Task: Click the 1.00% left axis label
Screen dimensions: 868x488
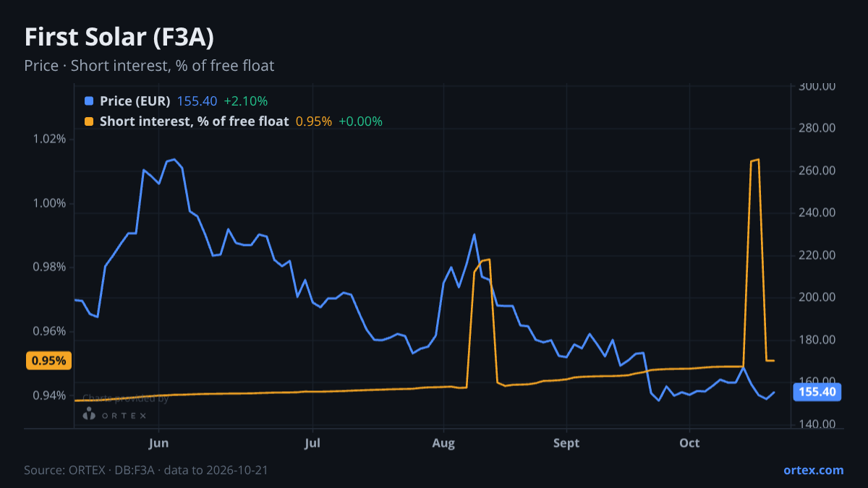Action: coord(50,203)
